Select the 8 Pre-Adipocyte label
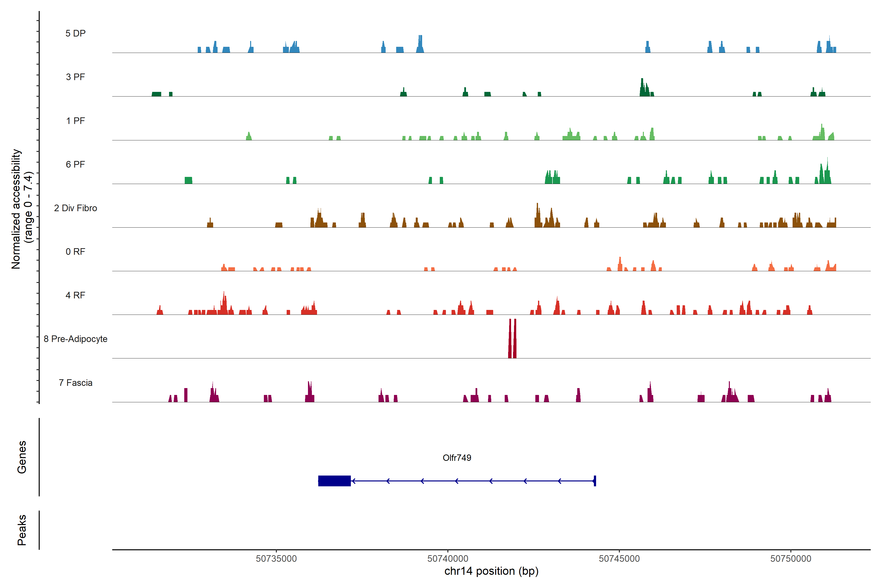Viewport: 882px width, 588px height. (75, 339)
